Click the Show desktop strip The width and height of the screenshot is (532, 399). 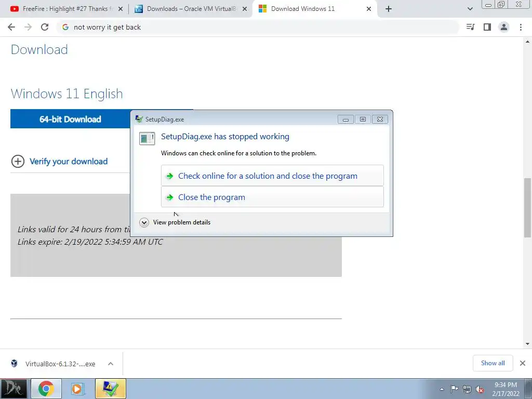pos(528,389)
